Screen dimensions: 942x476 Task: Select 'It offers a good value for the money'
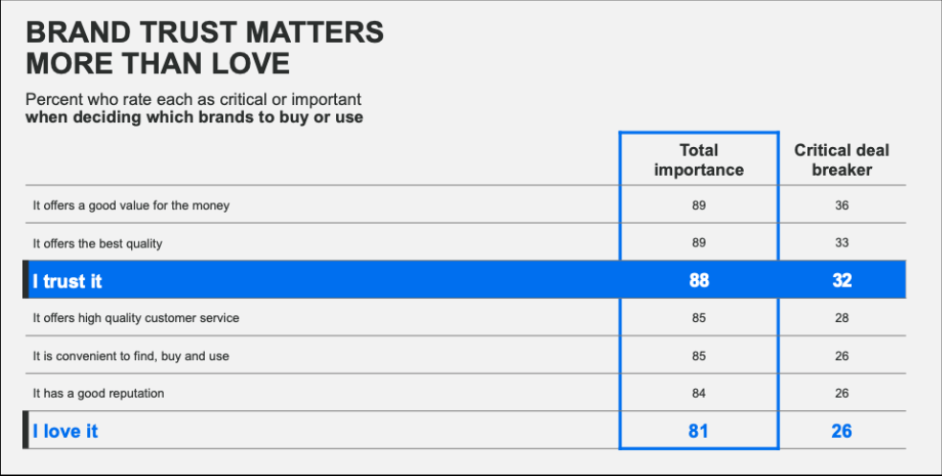pos(131,206)
